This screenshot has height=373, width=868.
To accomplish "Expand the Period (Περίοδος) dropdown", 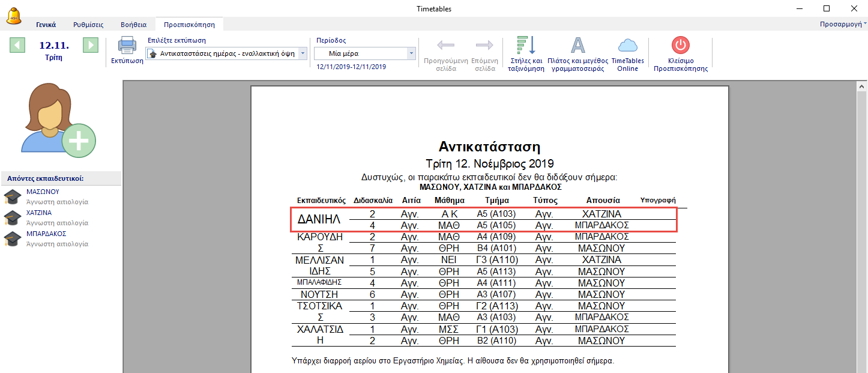I will click(411, 53).
